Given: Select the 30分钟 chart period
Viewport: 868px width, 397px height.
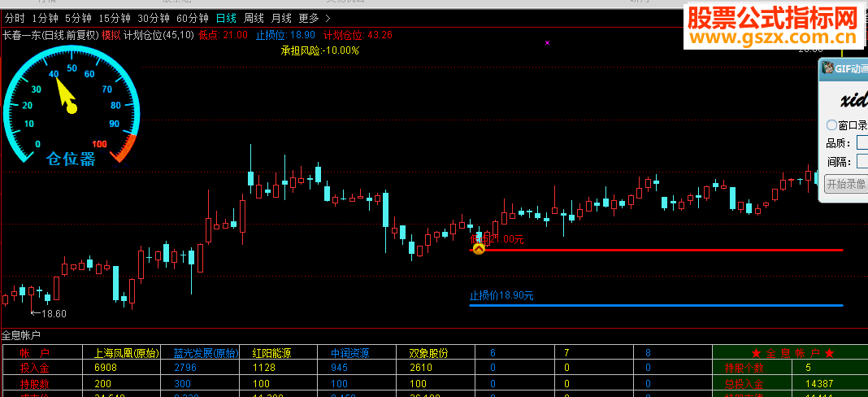Looking at the screenshot, I should coord(154,18).
